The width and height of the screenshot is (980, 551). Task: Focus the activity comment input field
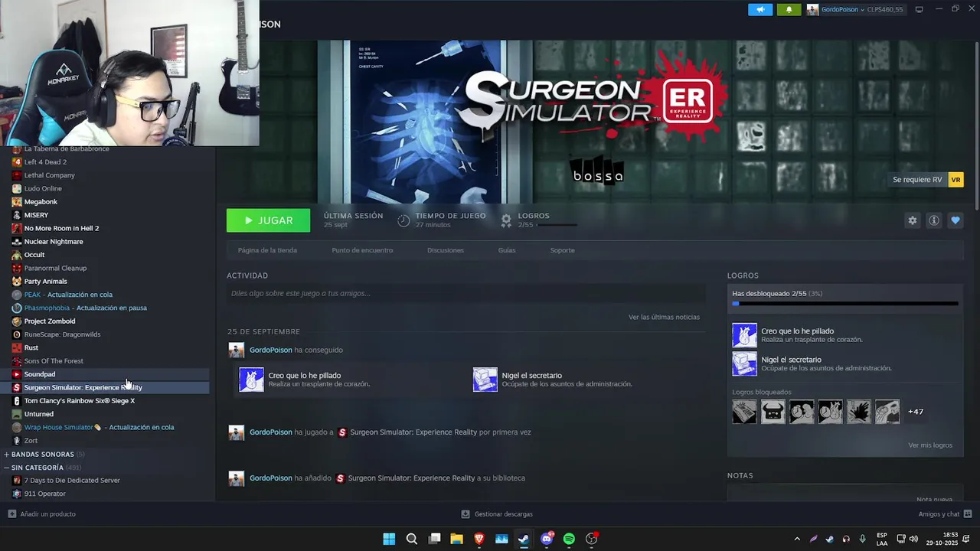click(x=465, y=293)
